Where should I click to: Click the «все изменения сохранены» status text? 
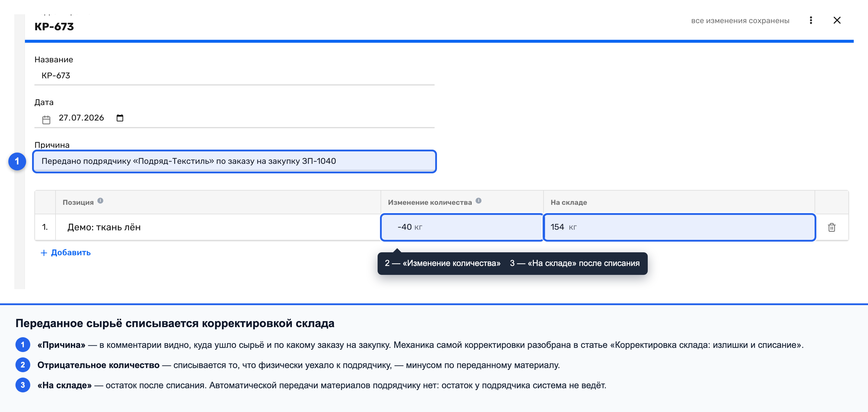pos(740,20)
